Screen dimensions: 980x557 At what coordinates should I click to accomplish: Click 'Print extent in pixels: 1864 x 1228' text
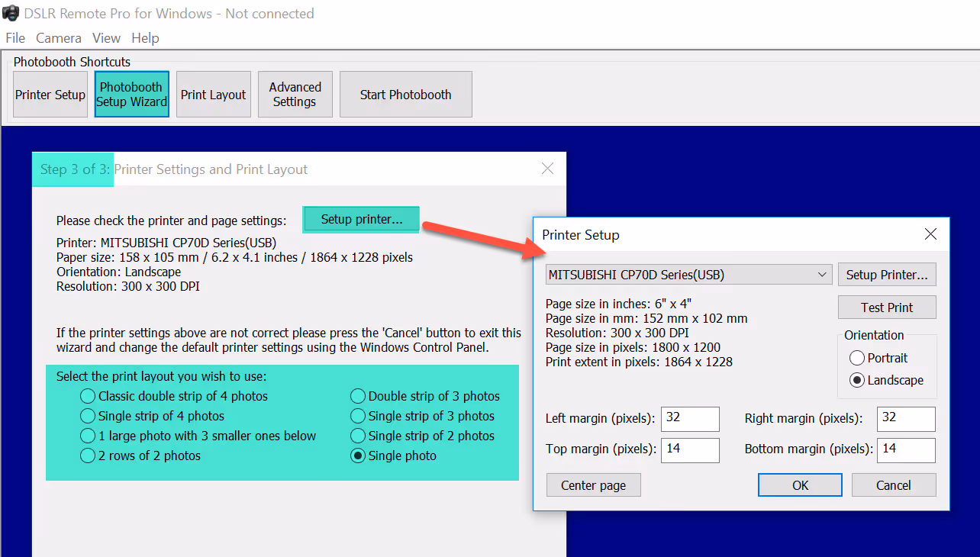(x=639, y=362)
